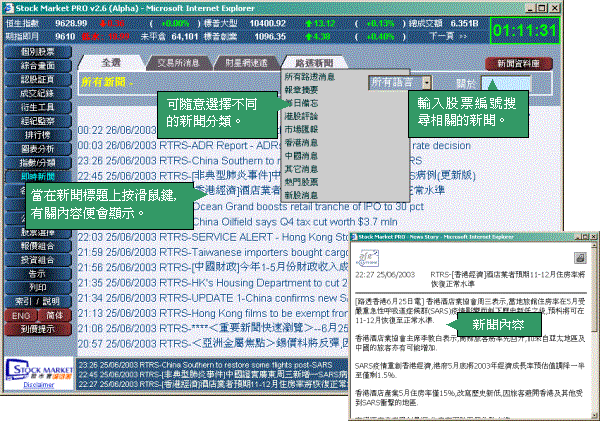
Task: Click the print icon in News Story window
Action: click(x=580, y=258)
